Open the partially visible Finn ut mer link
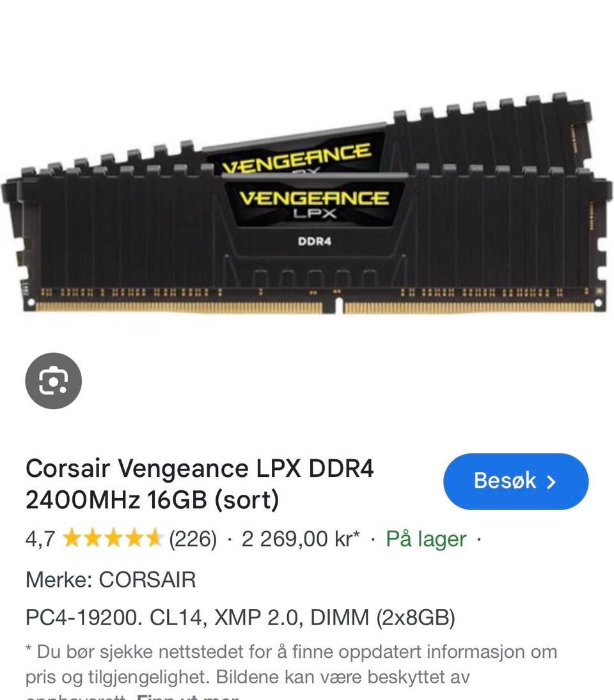 click(x=187, y=696)
